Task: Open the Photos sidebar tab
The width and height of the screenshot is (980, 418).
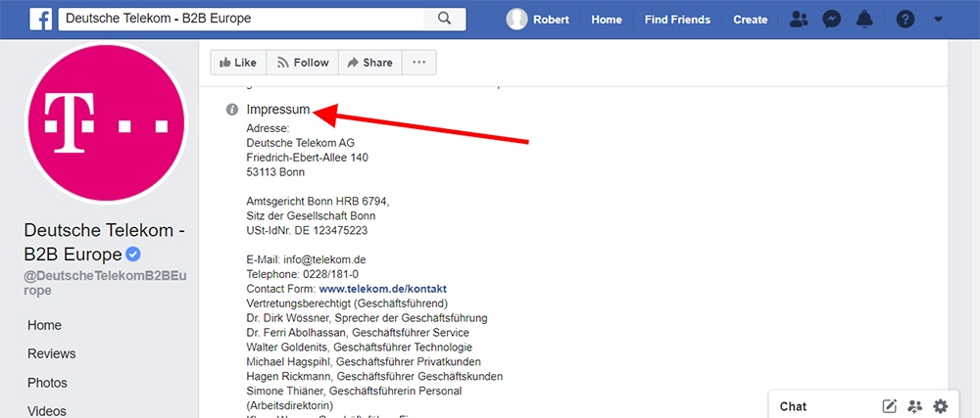Action: coord(47,383)
